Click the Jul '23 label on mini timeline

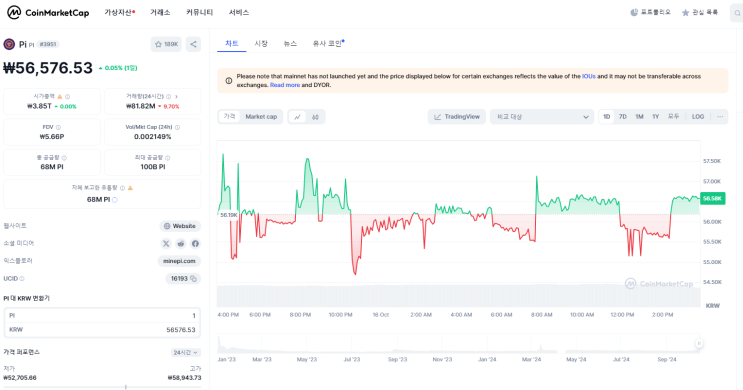pos(352,360)
